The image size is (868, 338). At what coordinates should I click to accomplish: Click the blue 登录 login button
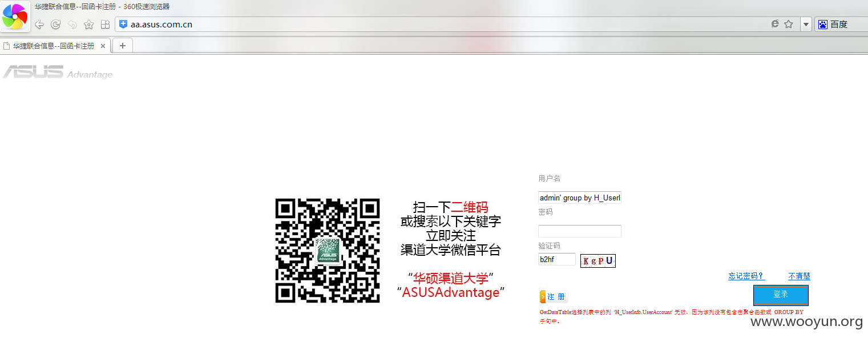tap(781, 295)
